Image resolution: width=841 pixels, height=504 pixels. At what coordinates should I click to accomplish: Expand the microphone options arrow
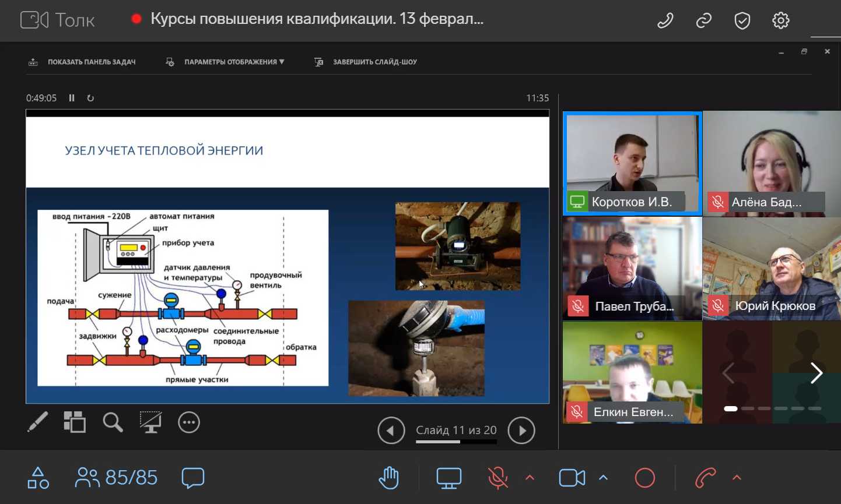[x=530, y=478]
